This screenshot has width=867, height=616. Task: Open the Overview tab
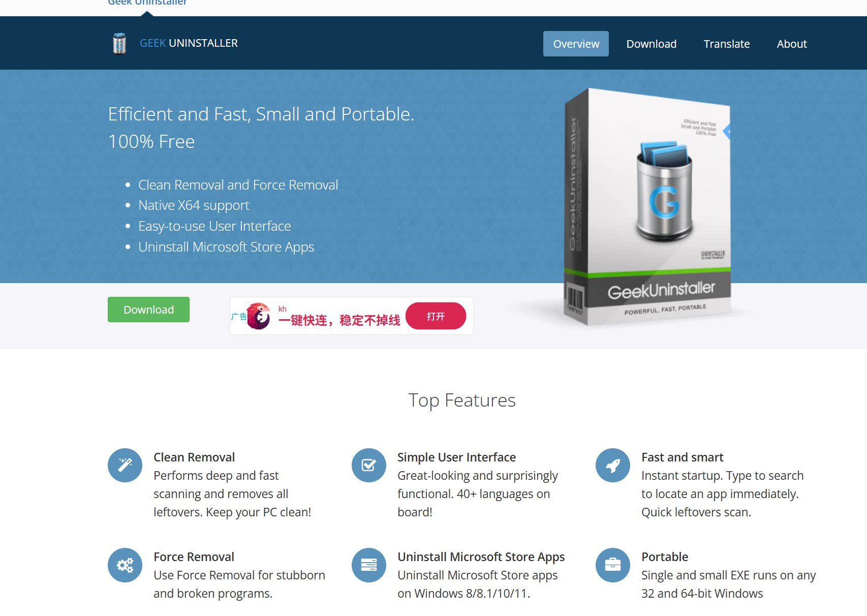click(x=576, y=44)
